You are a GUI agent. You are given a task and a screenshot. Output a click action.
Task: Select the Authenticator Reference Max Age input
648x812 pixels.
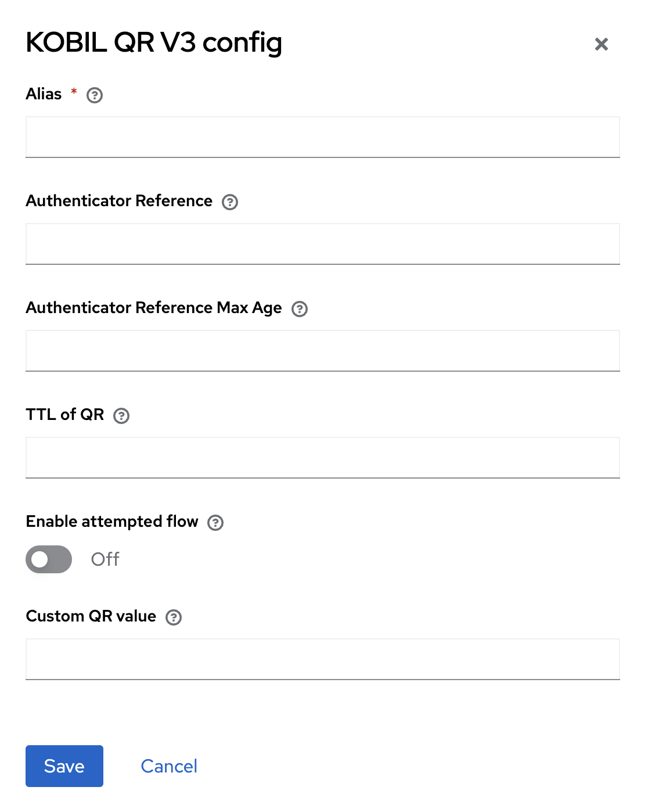323,351
